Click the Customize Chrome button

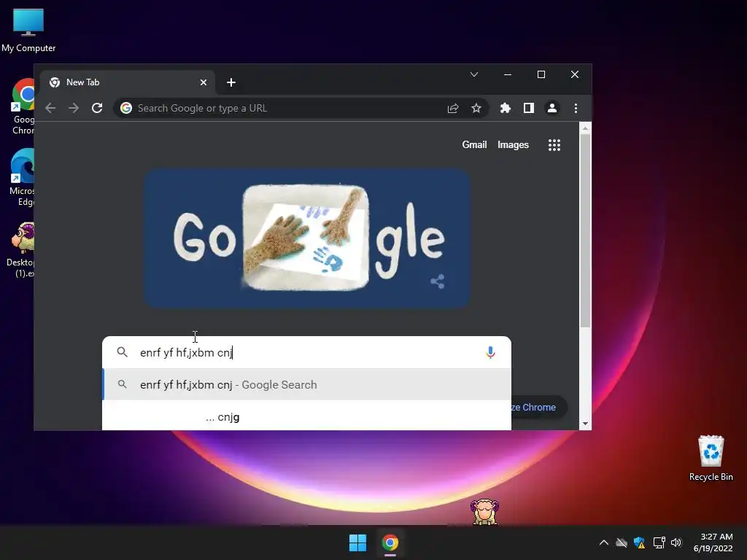539,407
